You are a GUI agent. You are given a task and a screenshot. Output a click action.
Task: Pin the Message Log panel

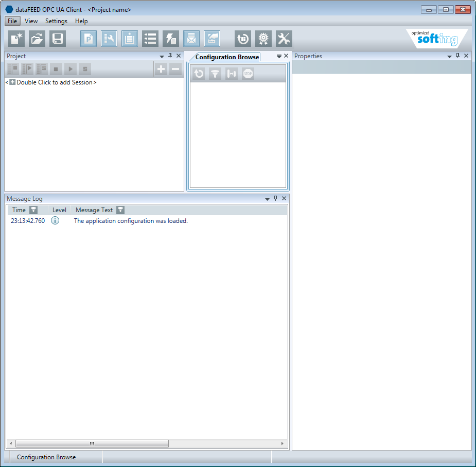pyautogui.click(x=276, y=198)
